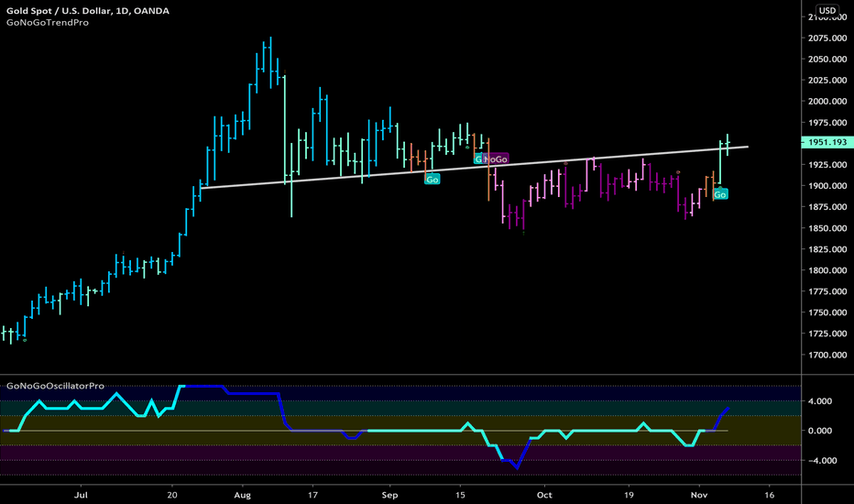Click the Nov date axis label
854x504 pixels.
[x=699, y=495]
